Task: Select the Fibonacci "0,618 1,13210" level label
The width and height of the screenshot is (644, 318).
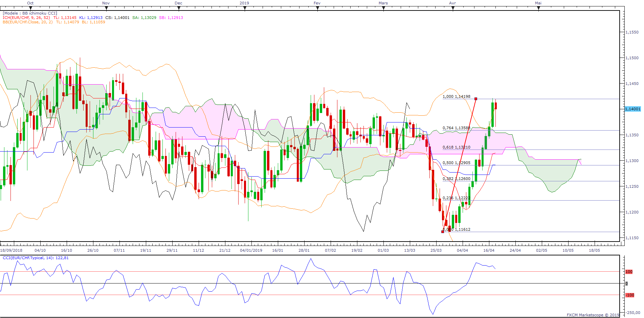Action: tap(457, 147)
